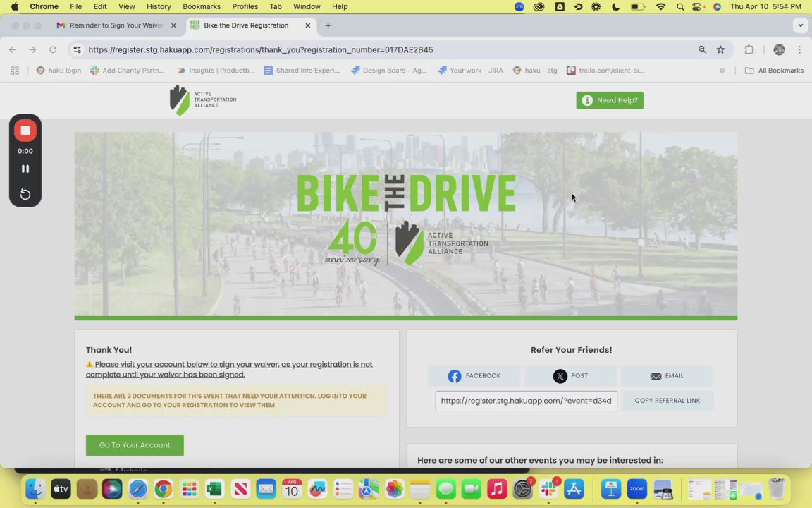The width and height of the screenshot is (812, 508).
Task: Open the zoom magnifier icon in address bar
Action: coord(702,50)
